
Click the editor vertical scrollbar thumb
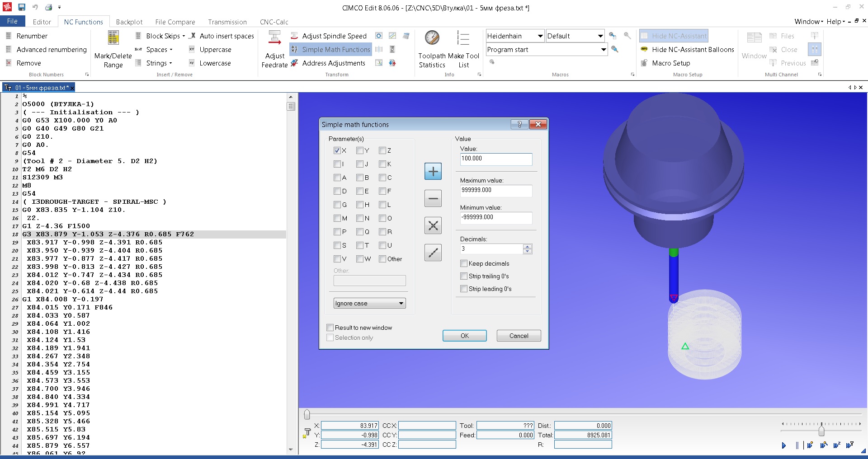(291, 107)
